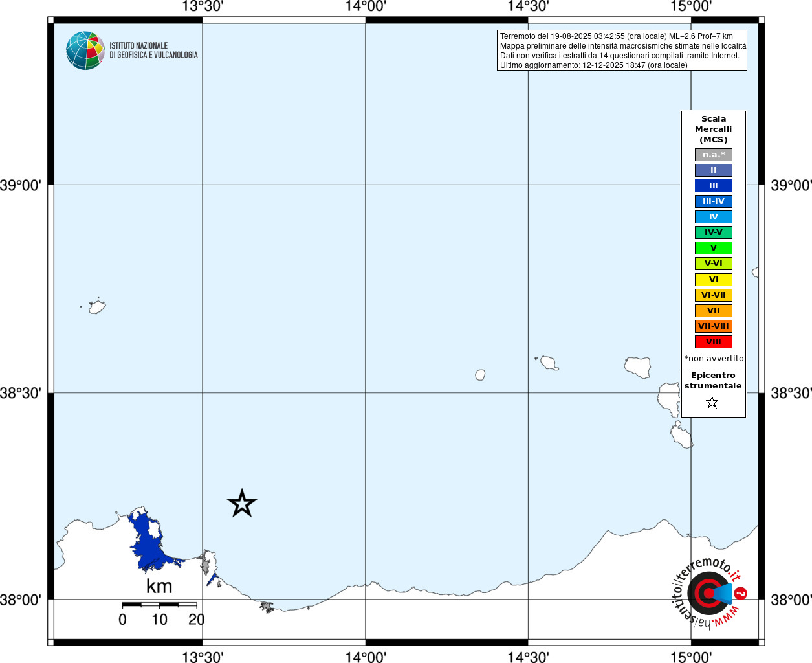Click the 'Ultimo aggiornamento' line in info box
Image resolution: width=812 pixels, height=663 pixels.
[594, 65]
